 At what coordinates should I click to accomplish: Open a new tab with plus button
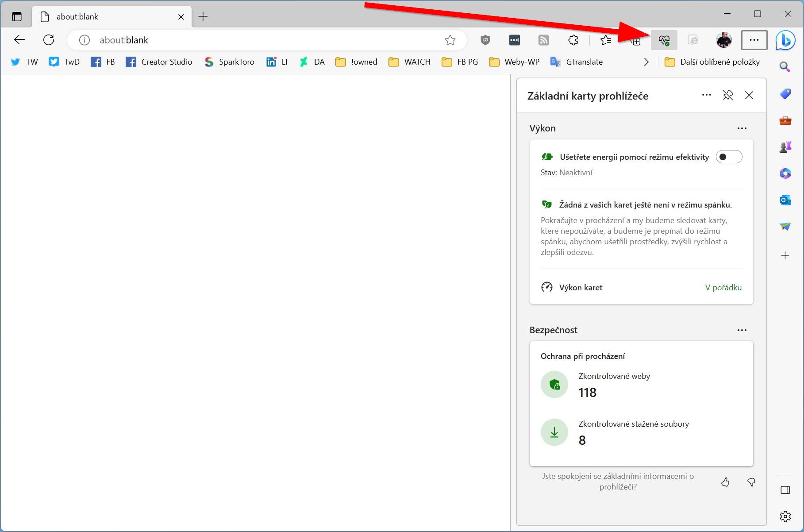coord(203,17)
